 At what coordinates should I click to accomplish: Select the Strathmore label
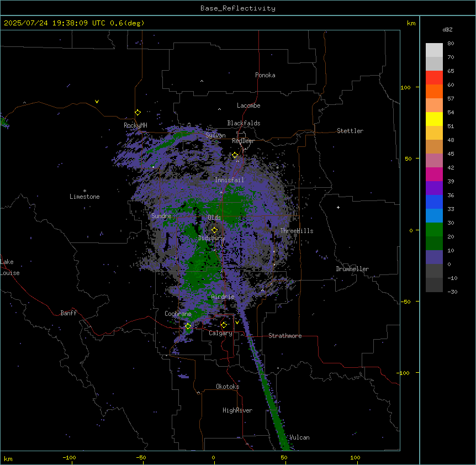[x=285, y=336]
